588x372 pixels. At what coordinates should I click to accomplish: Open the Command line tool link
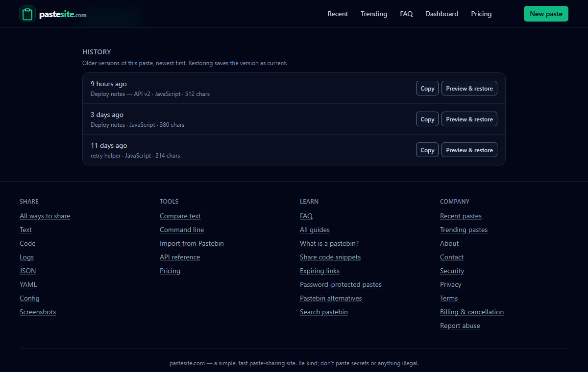[182, 230]
